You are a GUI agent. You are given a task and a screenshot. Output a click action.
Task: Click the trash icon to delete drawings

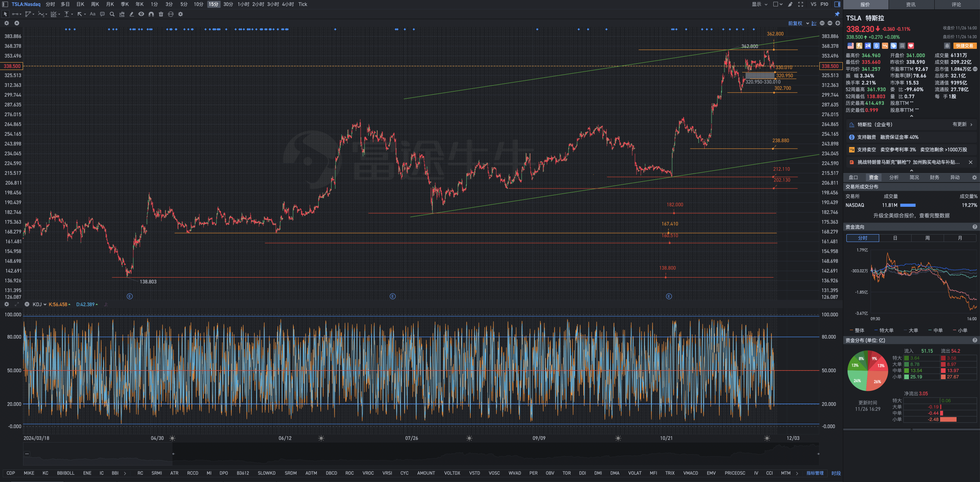tap(161, 14)
